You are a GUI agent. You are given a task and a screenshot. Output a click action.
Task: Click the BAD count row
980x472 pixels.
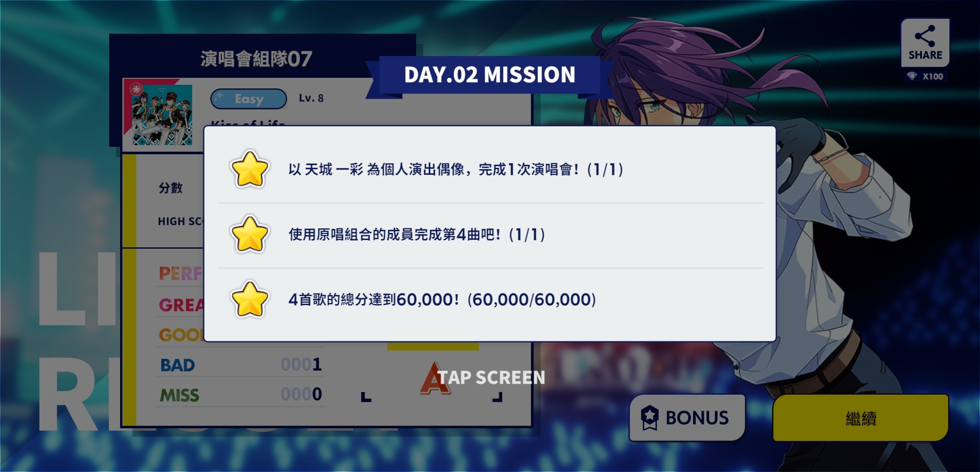(240, 365)
